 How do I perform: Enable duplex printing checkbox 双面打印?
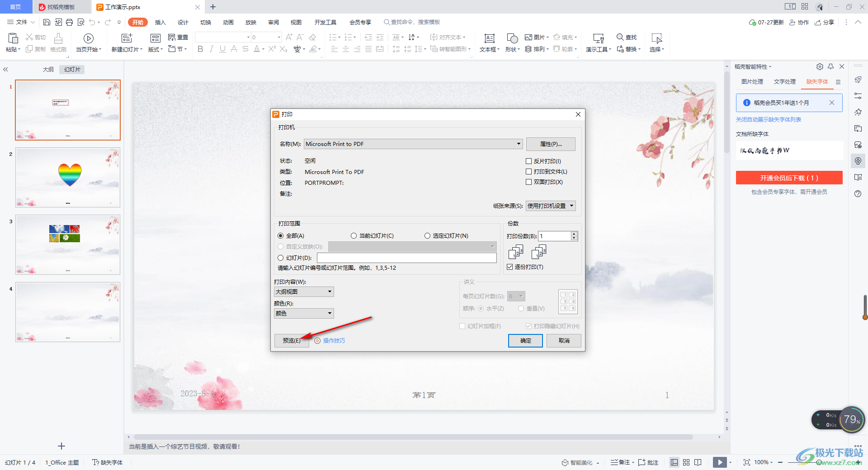click(528, 182)
